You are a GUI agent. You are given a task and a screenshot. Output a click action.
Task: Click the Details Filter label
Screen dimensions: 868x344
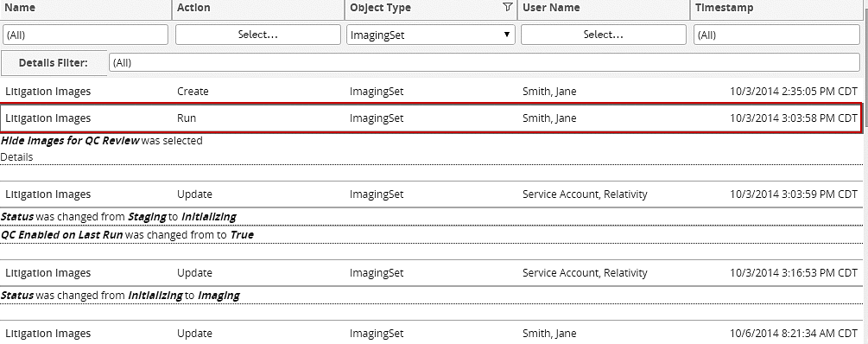coord(54,62)
